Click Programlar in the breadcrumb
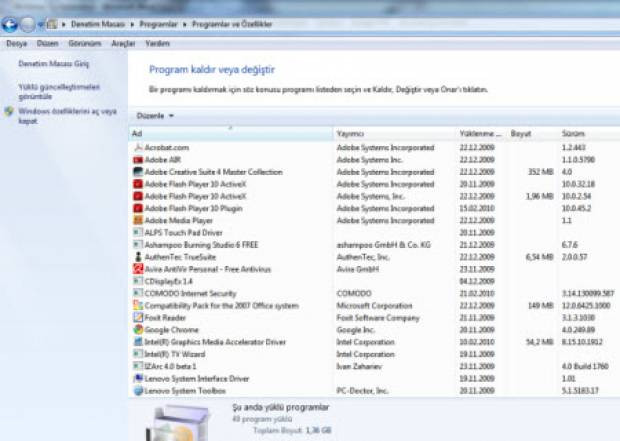The image size is (620, 441). pos(159,25)
